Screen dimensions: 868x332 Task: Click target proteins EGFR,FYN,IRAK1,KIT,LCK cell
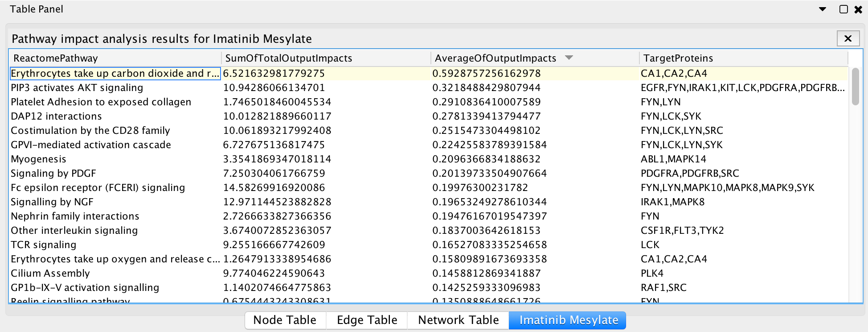click(743, 88)
